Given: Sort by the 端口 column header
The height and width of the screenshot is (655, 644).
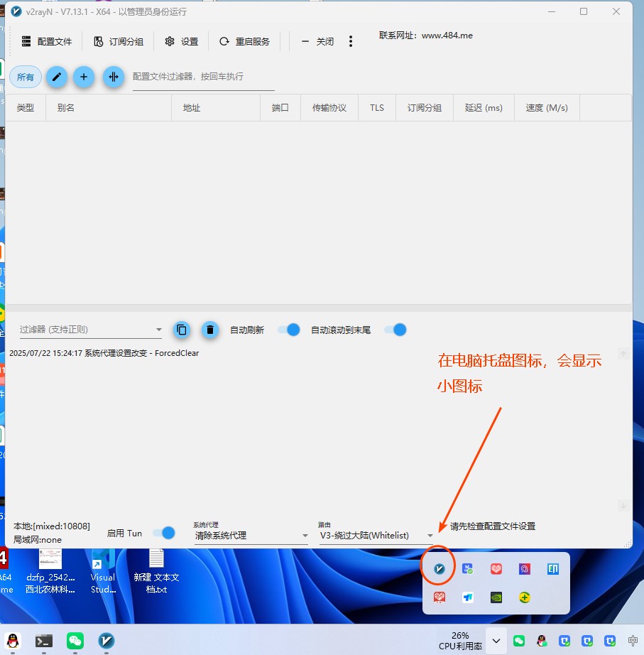Looking at the screenshot, I should click(x=280, y=108).
